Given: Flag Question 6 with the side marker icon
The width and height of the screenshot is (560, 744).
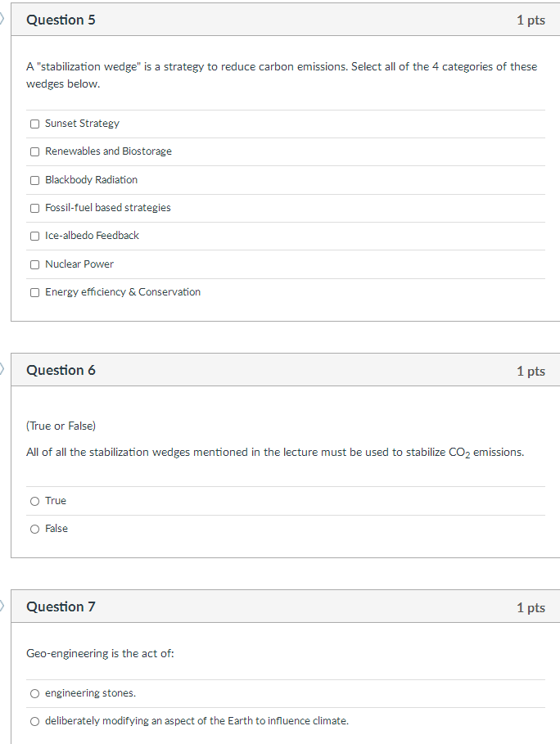Looking at the screenshot, I should [x=2, y=368].
